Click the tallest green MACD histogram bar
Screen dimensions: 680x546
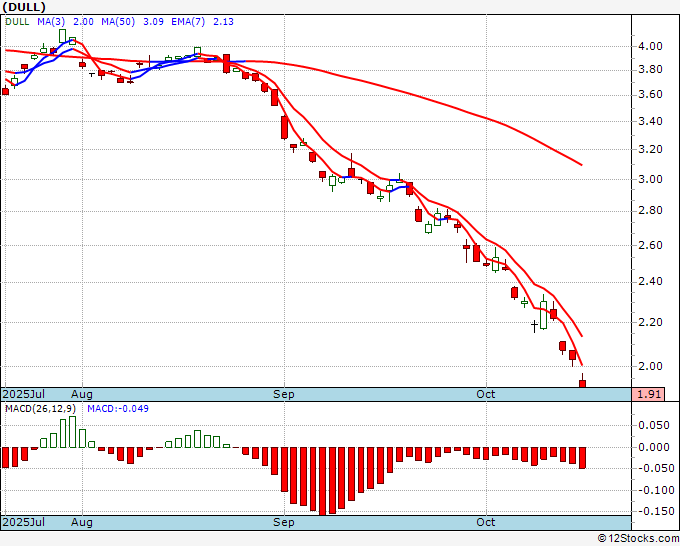(72, 432)
